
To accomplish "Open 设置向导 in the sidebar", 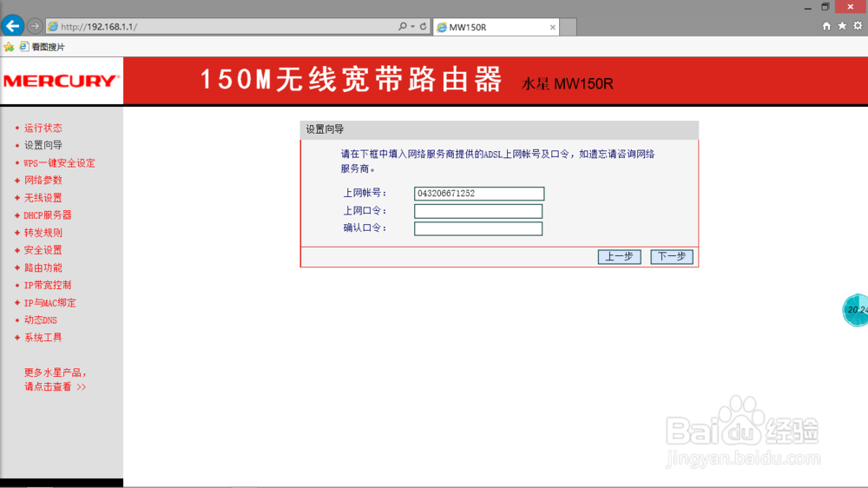I will [43, 145].
